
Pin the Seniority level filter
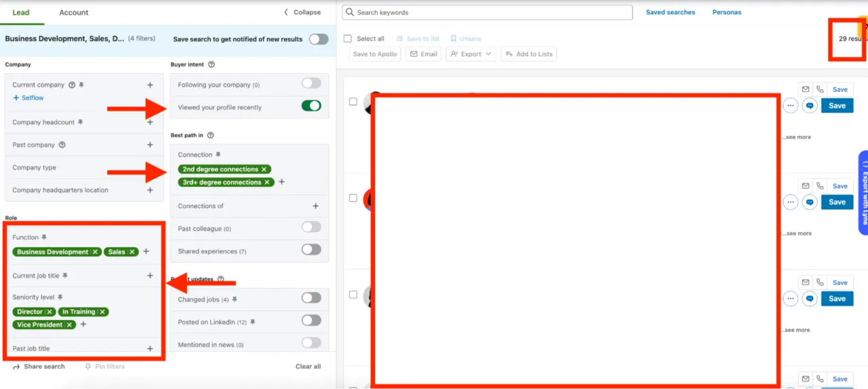coord(60,298)
